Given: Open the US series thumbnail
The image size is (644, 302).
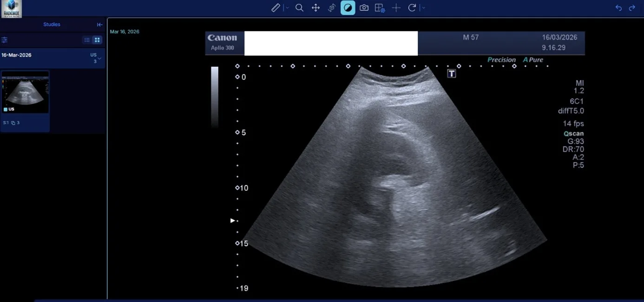Looking at the screenshot, I should point(25,92).
